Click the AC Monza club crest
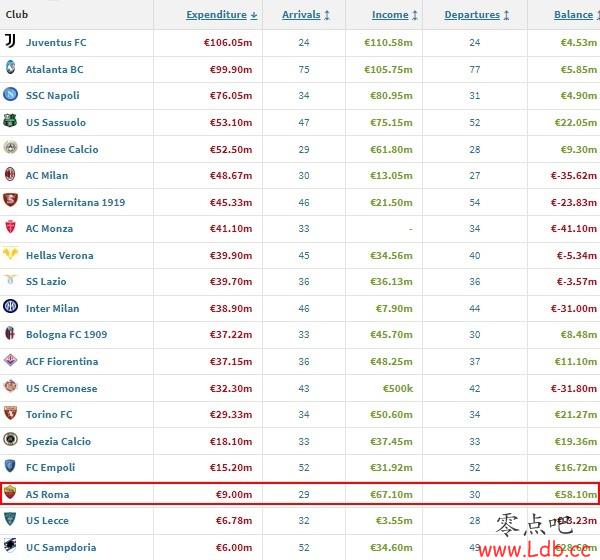This screenshot has width=600, height=560. click(10, 227)
